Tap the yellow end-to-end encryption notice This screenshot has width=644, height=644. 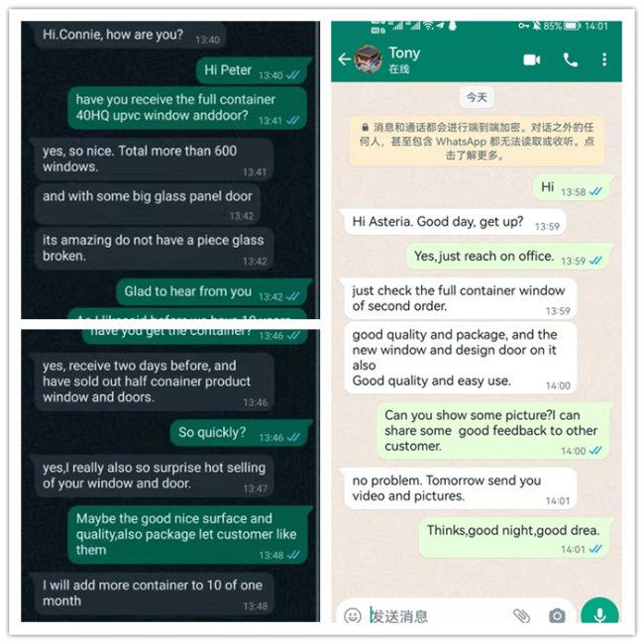(x=477, y=142)
